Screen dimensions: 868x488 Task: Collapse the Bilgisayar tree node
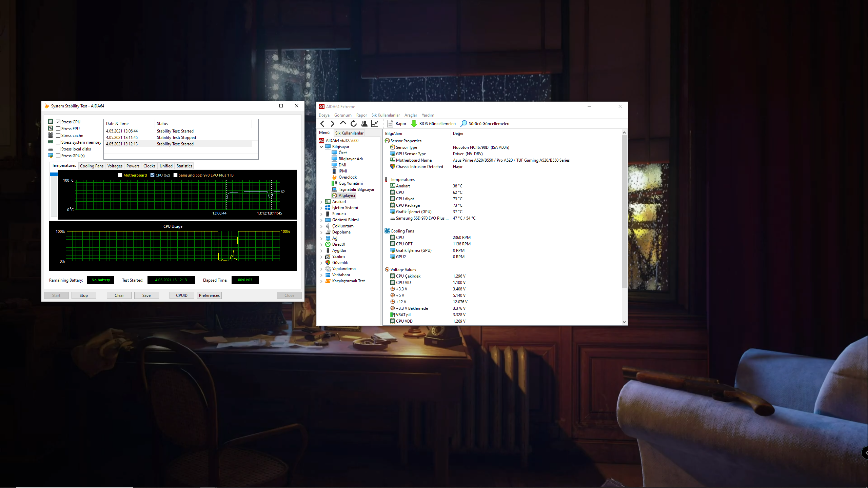(321, 147)
